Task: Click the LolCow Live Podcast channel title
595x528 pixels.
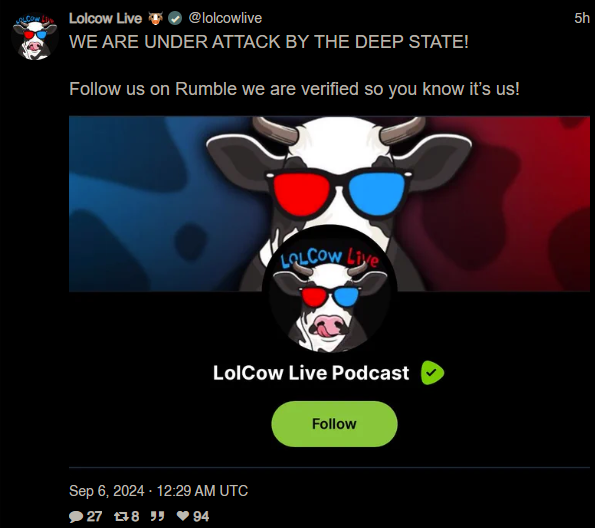Action: coord(311,373)
